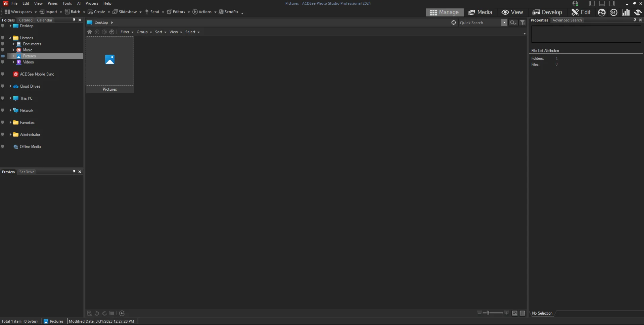Viewport: 644px width, 325px height.
Task: Click the Home icon in navigation bar
Action: click(90, 32)
